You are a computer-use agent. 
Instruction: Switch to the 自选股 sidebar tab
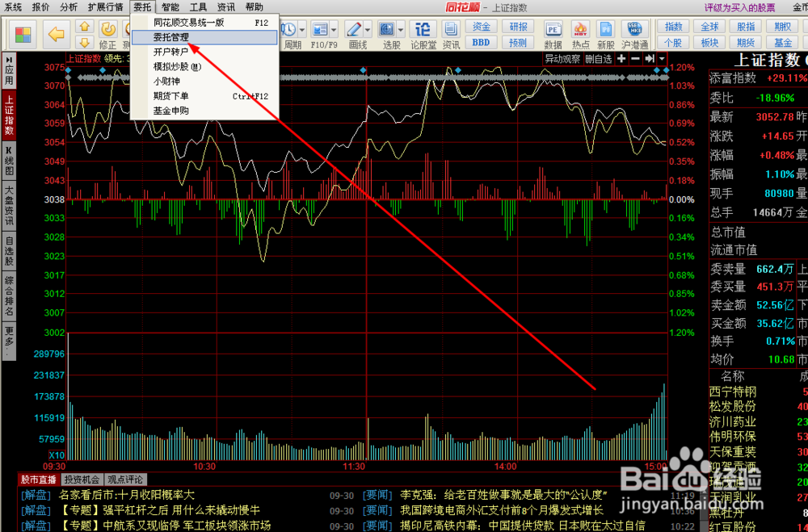pos(9,251)
